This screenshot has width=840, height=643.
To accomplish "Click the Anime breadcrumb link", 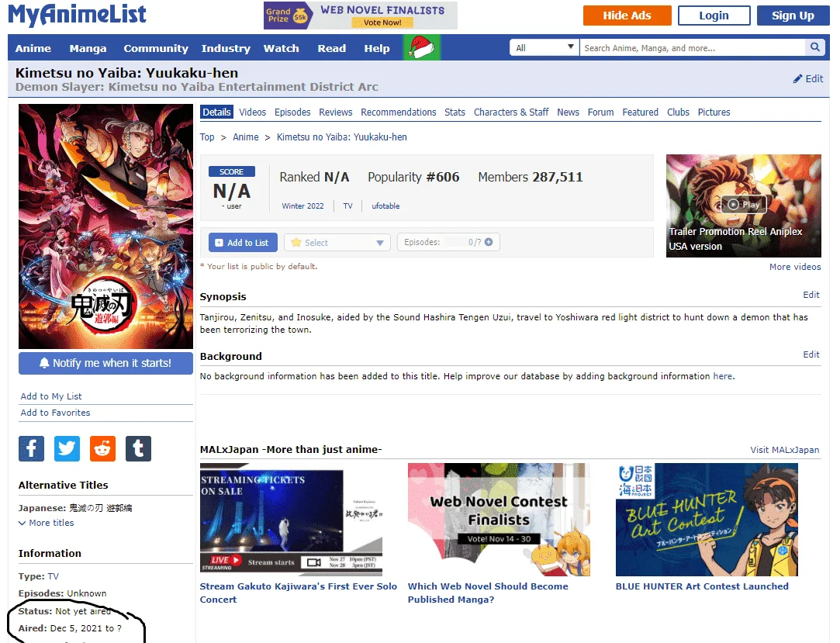I will coord(245,137).
